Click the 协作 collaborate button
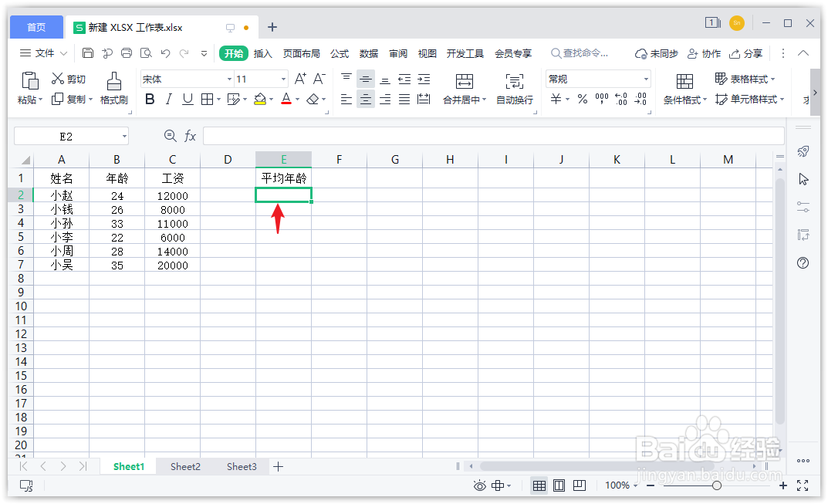The width and height of the screenshot is (828, 504). [704, 53]
